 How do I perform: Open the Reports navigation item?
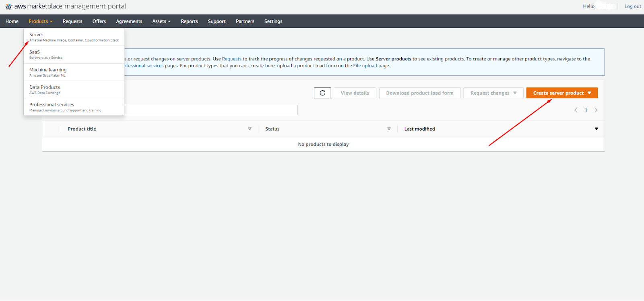click(x=189, y=21)
